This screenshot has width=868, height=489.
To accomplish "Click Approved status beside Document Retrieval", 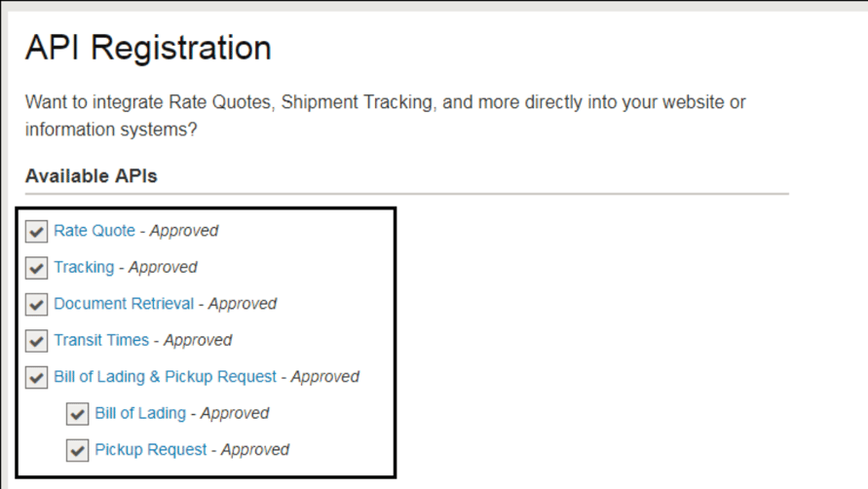I will pyautogui.click(x=243, y=304).
